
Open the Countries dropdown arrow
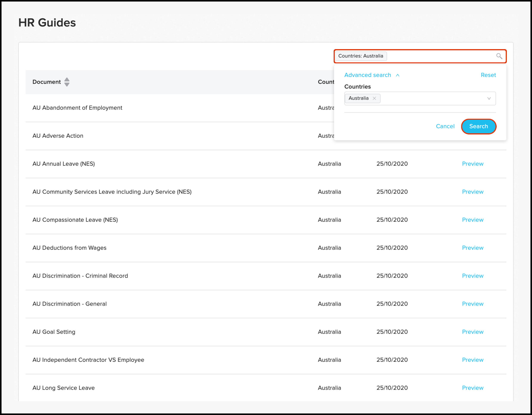tap(489, 98)
